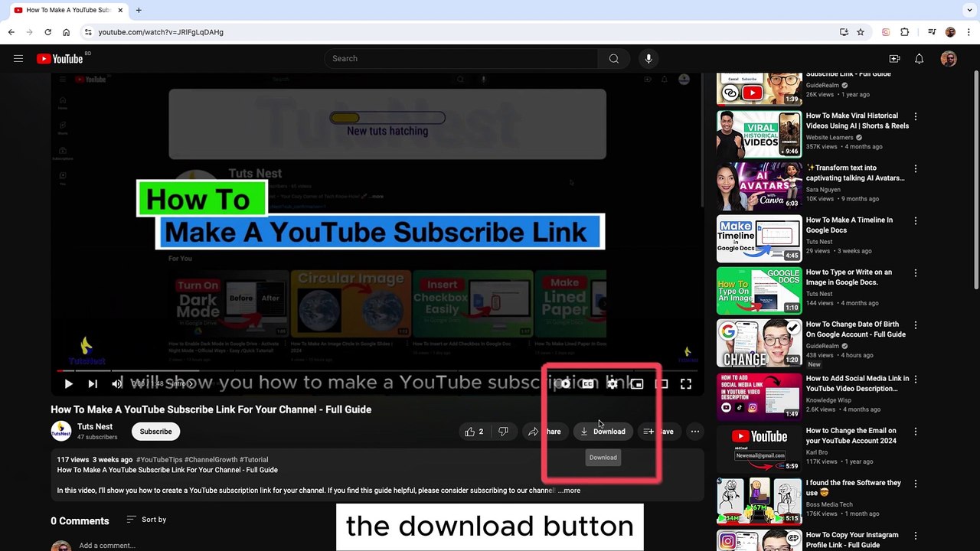Screen dimensions: 980x551
Task: Skip to the next video
Action: click(x=93, y=384)
